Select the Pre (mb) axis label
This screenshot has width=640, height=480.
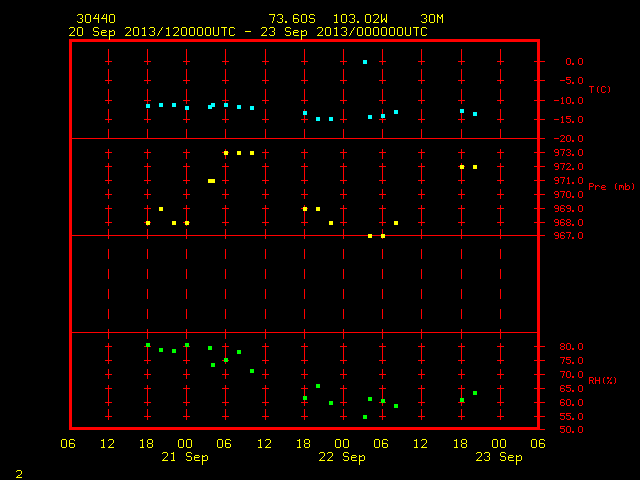click(x=611, y=187)
